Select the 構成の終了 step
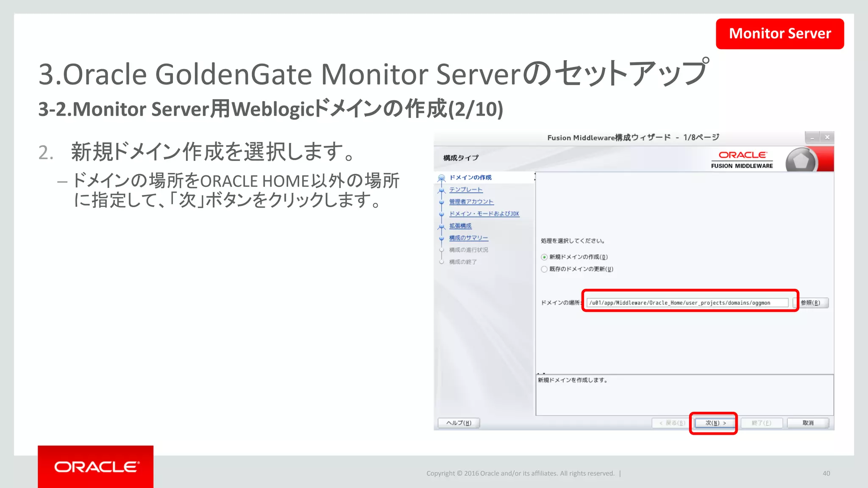This screenshot has height=488, width=868. point(463,262)
